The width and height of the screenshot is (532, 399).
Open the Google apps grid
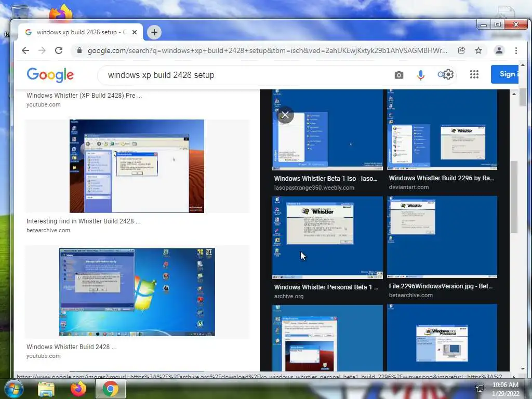pyautogui.click(x=474, y=74)
